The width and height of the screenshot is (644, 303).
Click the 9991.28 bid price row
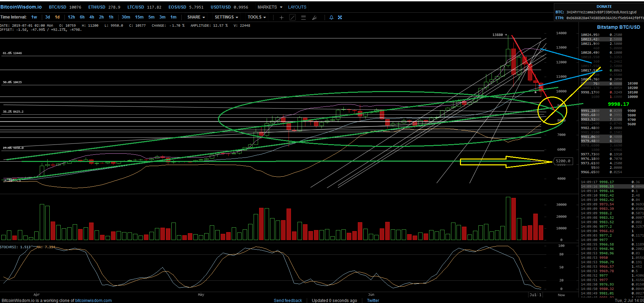point(601,111)
